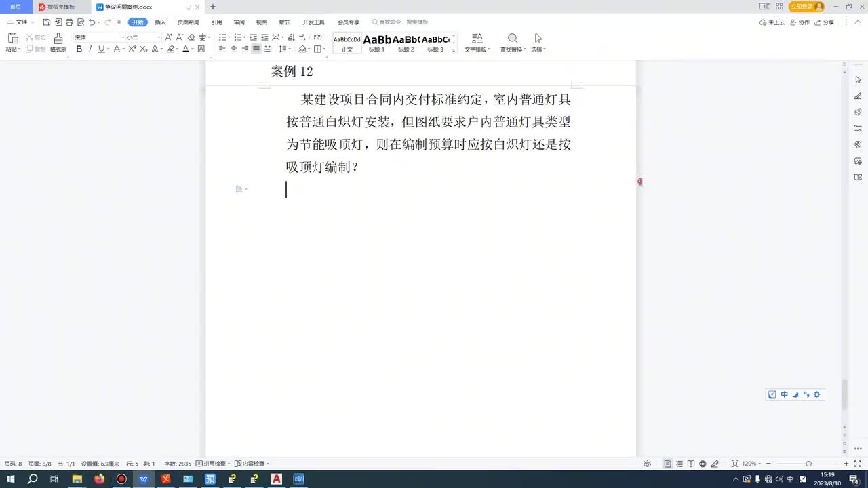The image size is (868, 488).
Task: Click the Save icon in quick access toolbar
Action: (47, 22)
